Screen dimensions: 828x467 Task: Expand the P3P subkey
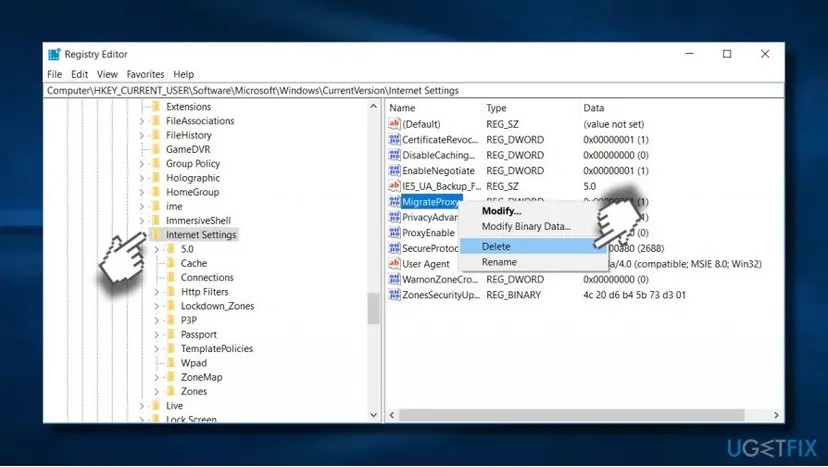pos(156,321)
